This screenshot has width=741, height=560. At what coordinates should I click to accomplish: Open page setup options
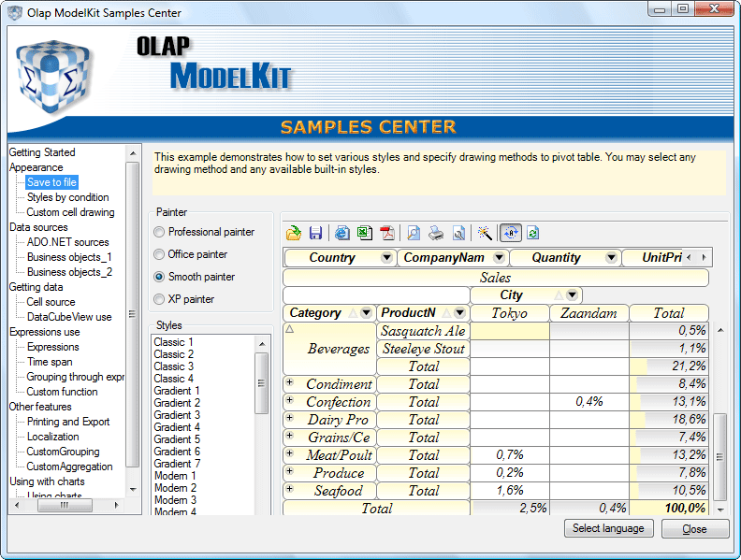(x=458, y=233)
